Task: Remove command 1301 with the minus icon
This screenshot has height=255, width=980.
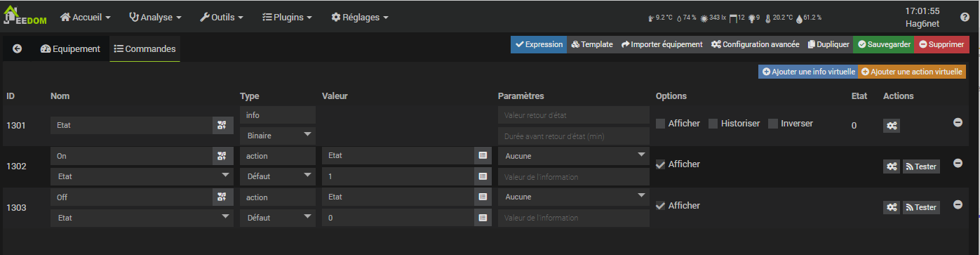Action: (x=958, y=122)
